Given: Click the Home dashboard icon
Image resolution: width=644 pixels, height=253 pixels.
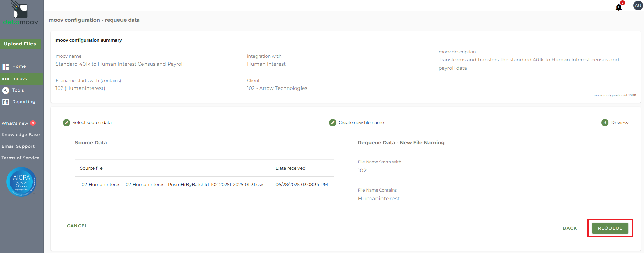Looking at the screenshot, I should (x=6, y=67).
